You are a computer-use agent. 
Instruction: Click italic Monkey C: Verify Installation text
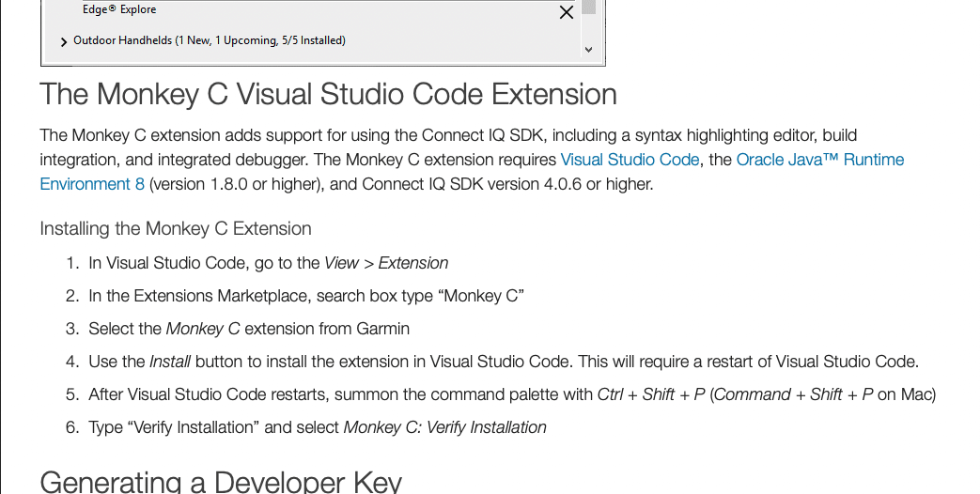coord(444,427)
